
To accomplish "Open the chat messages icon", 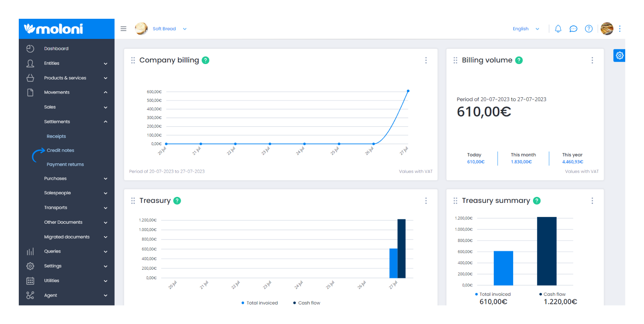I will click(574, 29).
